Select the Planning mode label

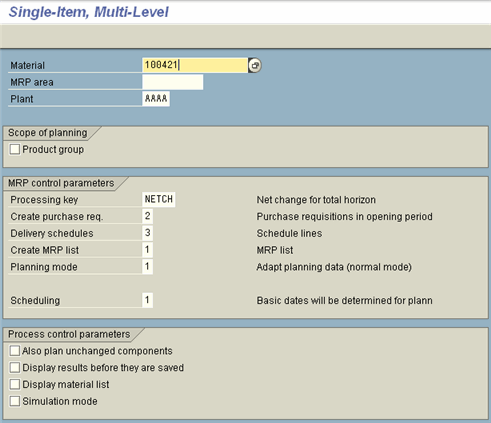[44, 267]
